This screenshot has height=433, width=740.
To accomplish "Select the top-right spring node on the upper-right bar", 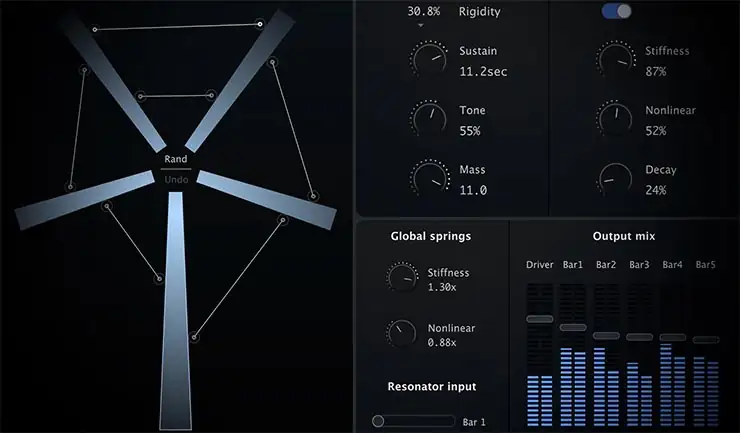I will (x=260, y=24).
